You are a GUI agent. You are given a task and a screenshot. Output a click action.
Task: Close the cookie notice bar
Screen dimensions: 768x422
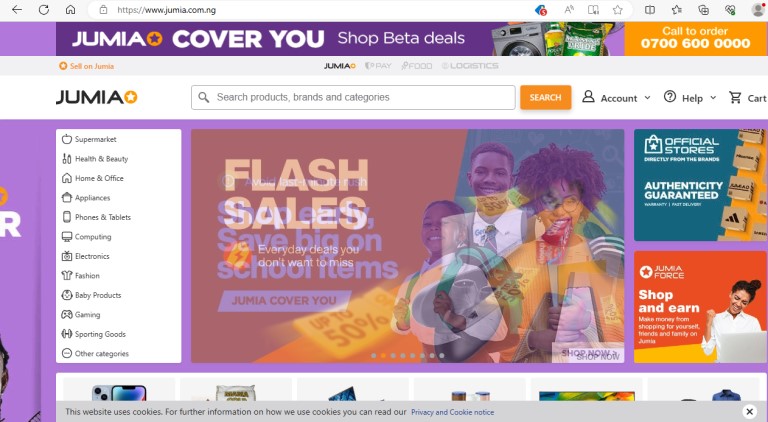point(749,412)
